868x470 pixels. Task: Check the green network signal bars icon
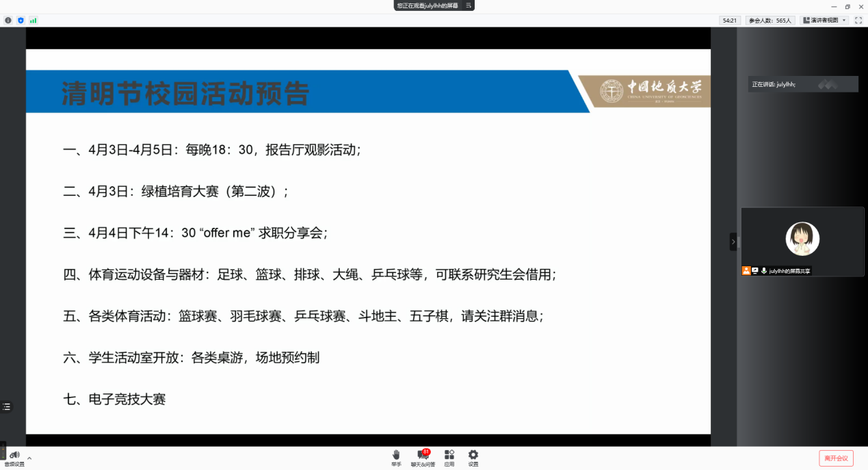(x=33, y=21)
